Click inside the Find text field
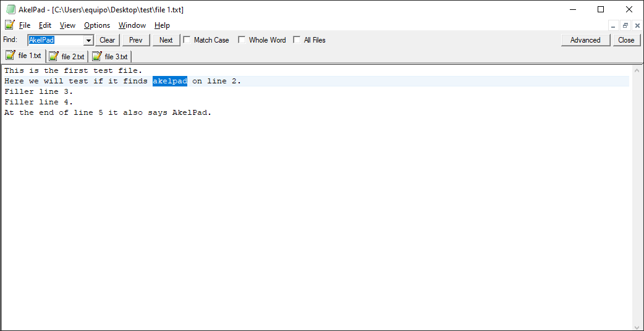This screenshot has height=331, width=644. [x=56, y=40]
